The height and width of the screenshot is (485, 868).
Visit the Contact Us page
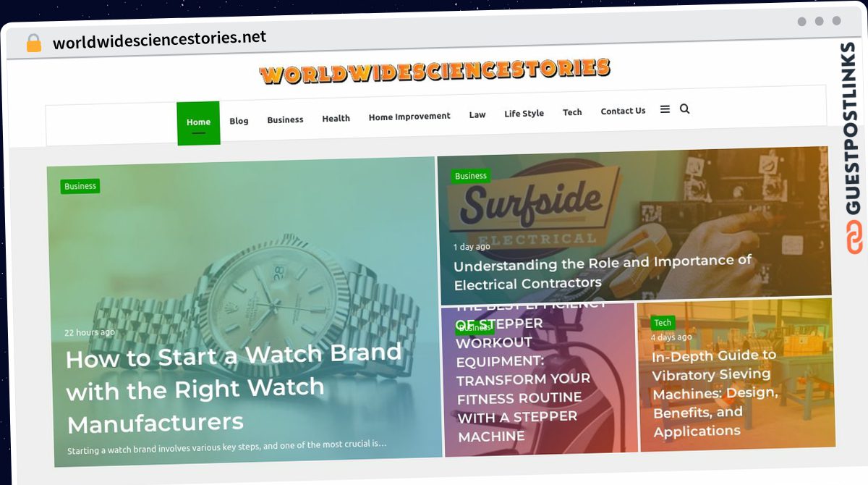pos(623,111)
